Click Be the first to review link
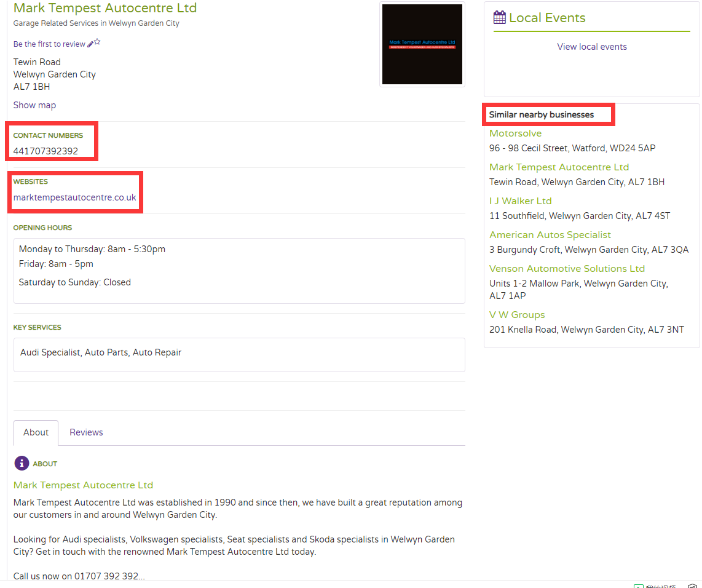This screenshot has width=702, height=588. click(49, 44)
